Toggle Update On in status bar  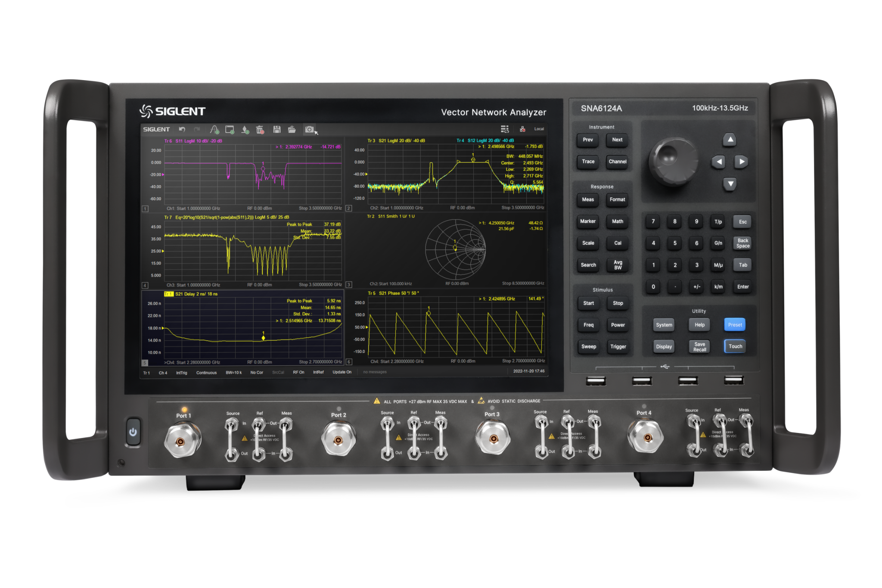click(342, 372)
